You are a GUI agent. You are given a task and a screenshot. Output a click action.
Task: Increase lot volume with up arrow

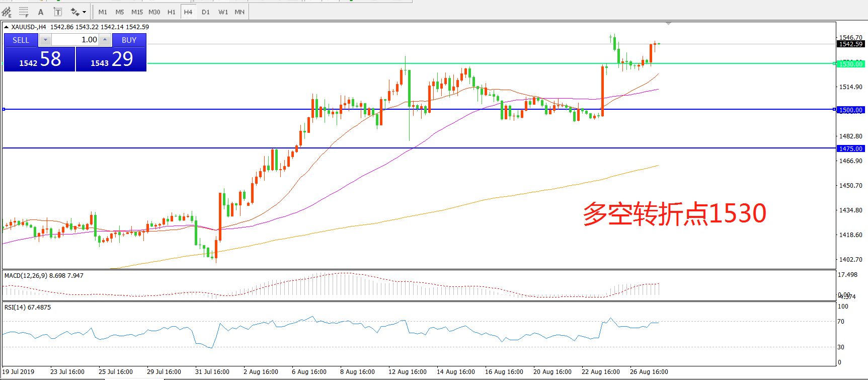pos(105,40)
